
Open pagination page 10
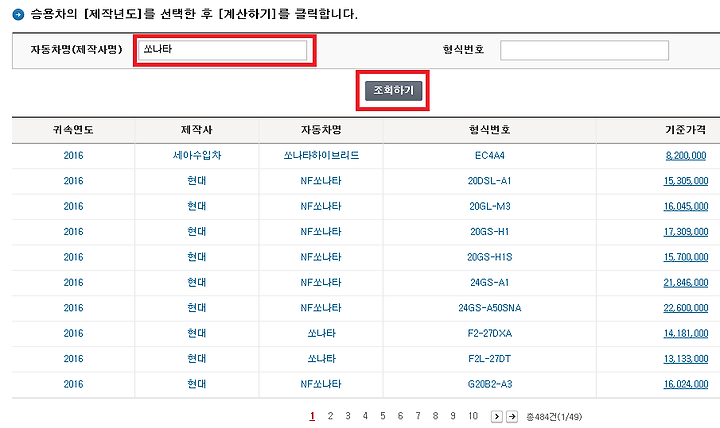pos(473,416)
